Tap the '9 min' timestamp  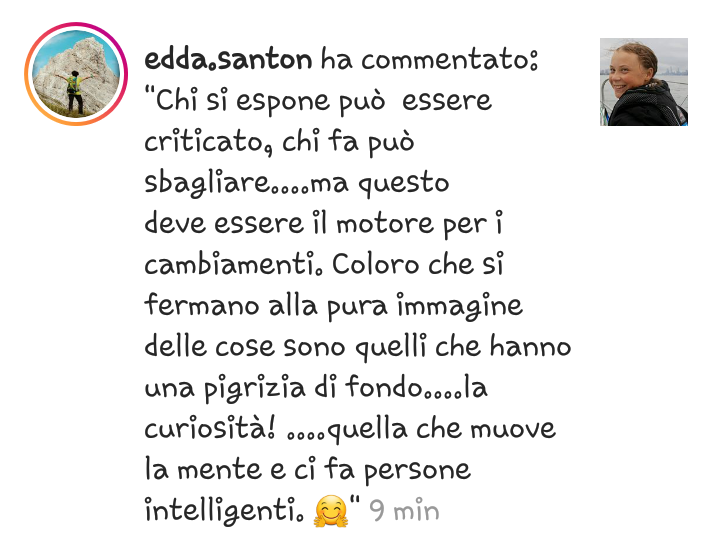pos(404,510)
